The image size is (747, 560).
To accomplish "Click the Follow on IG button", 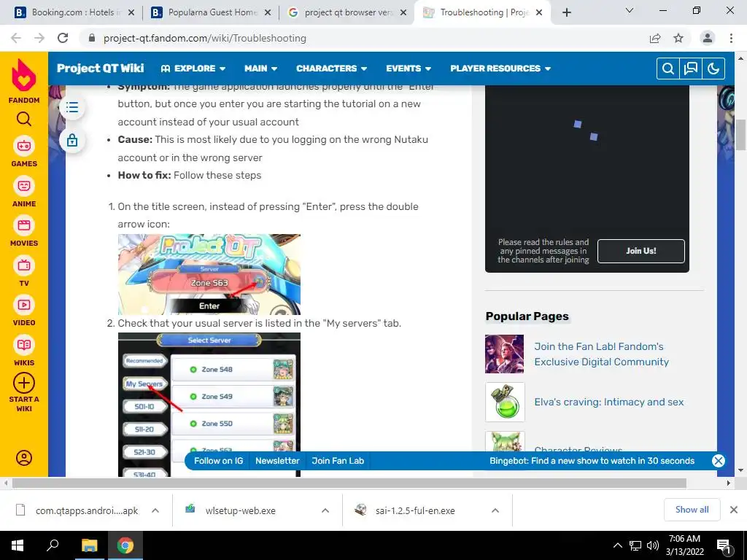I will [219, 461].
